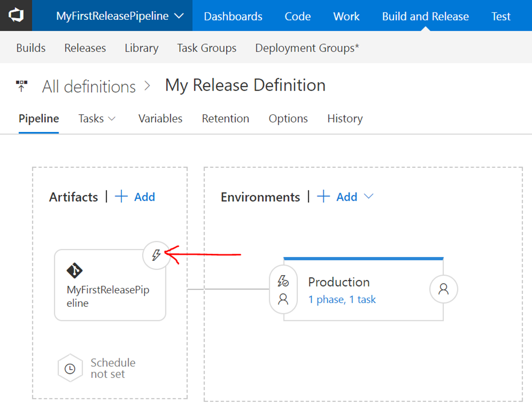Viewport: 532px width, 412px height.
Task: Open the Task Groups page
Action: [207, 48]
